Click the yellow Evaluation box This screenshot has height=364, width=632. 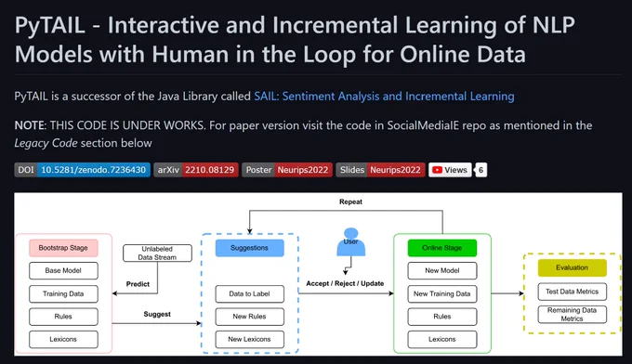click(572, 267)
